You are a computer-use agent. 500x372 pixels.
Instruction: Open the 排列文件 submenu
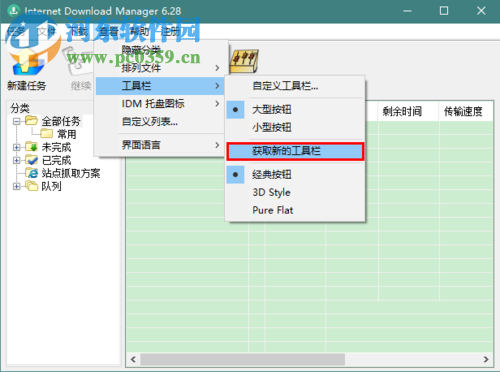pyautogui.click(x=160, y=68)
